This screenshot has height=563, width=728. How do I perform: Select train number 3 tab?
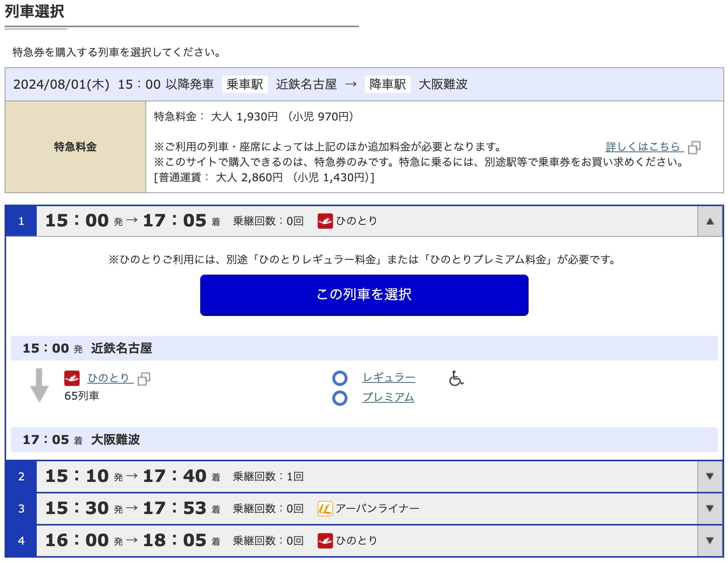[21, 509]
